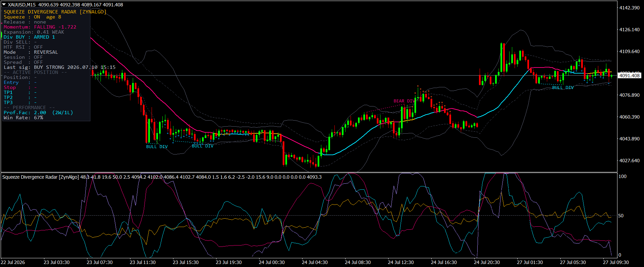
Task: Select the Momentum FALLING -1.722 readout
Action: [40, 27]
